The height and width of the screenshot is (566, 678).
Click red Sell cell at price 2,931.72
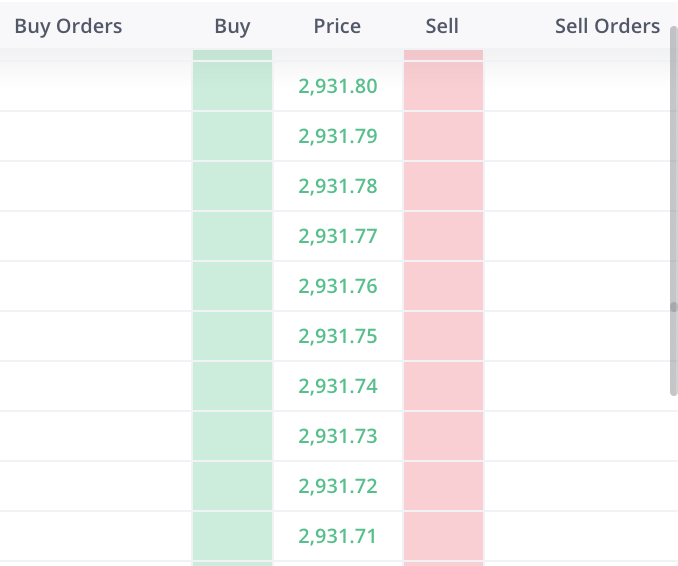pyautogui.click(x=443, y=486)
